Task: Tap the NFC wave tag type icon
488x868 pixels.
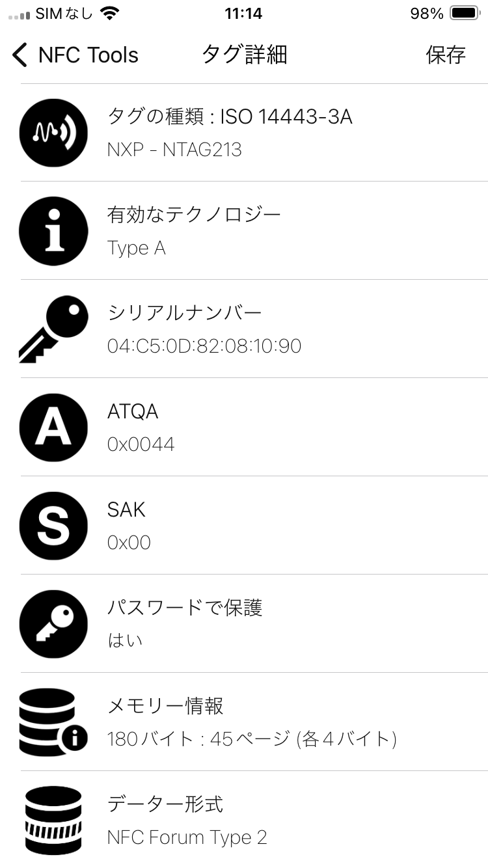Action: 53,133
